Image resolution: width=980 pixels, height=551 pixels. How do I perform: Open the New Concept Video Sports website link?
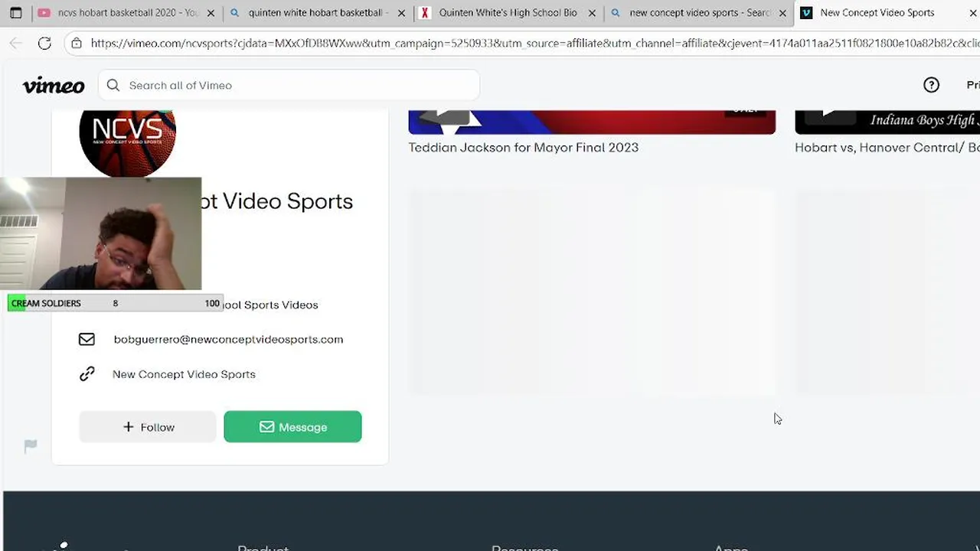pos(184,374)
